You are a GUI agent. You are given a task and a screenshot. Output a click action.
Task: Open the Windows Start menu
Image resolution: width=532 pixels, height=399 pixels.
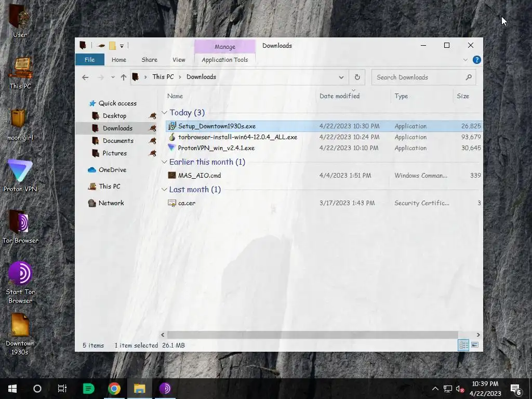coord(12,389)
